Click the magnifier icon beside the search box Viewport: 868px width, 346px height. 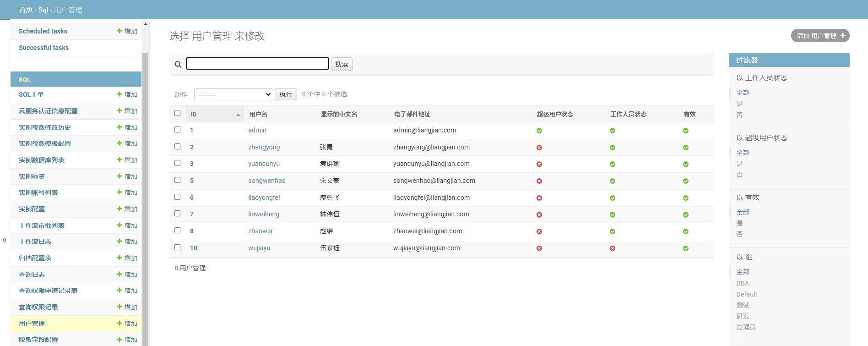pyautogui.click(x=178, y=65)
